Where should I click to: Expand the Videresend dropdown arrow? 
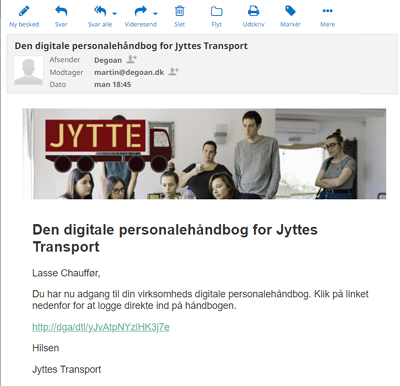pyautogui.click(x=155, y=14)
